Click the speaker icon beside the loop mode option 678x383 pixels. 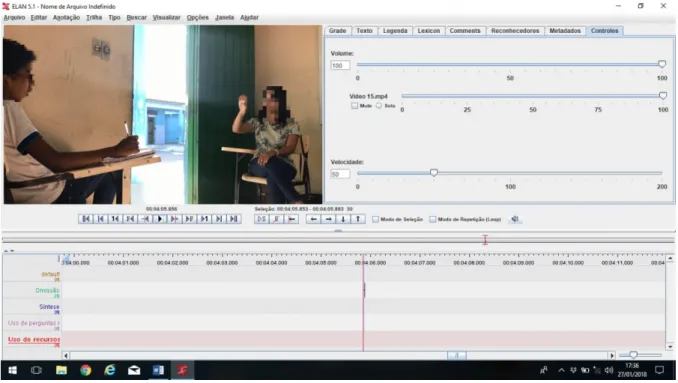click(515, 219)
